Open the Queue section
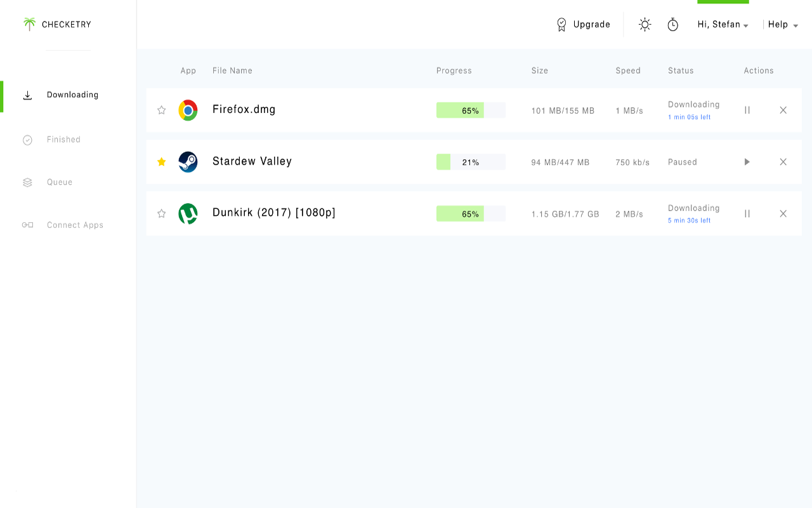 tap(60, 182)
